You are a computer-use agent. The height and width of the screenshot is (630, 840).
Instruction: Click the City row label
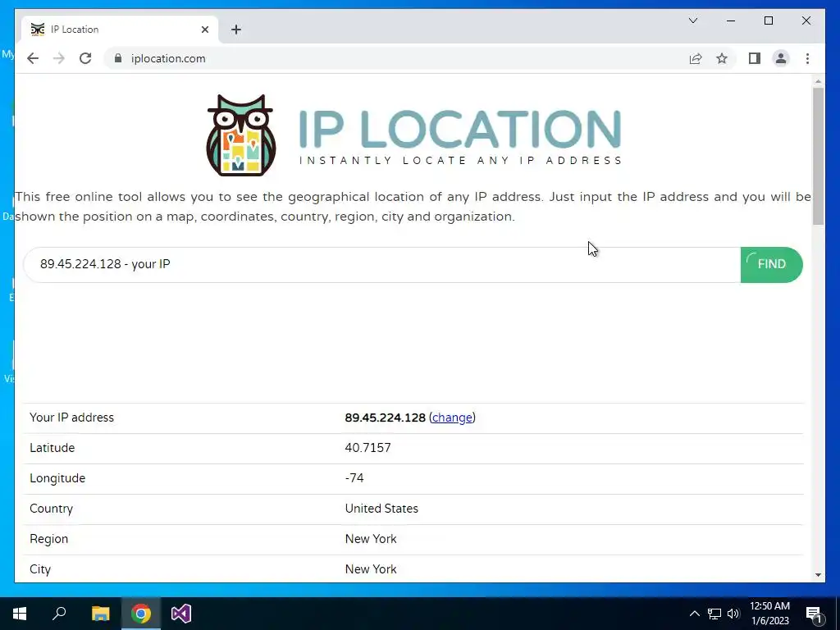tap(40, 569)
